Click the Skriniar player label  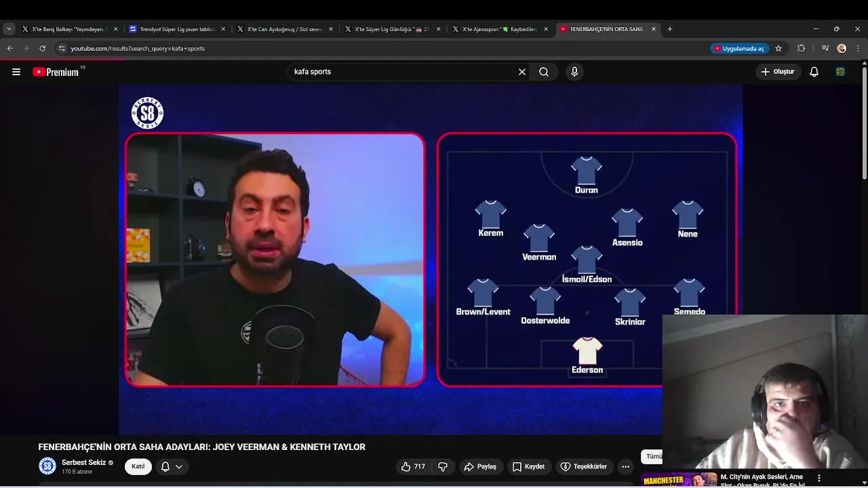630,322
